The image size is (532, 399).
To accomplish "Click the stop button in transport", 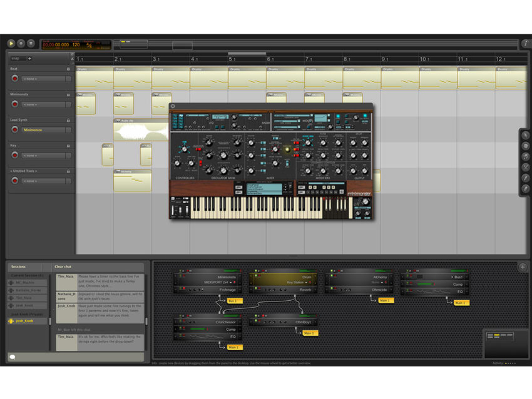I will coord(31,43).
